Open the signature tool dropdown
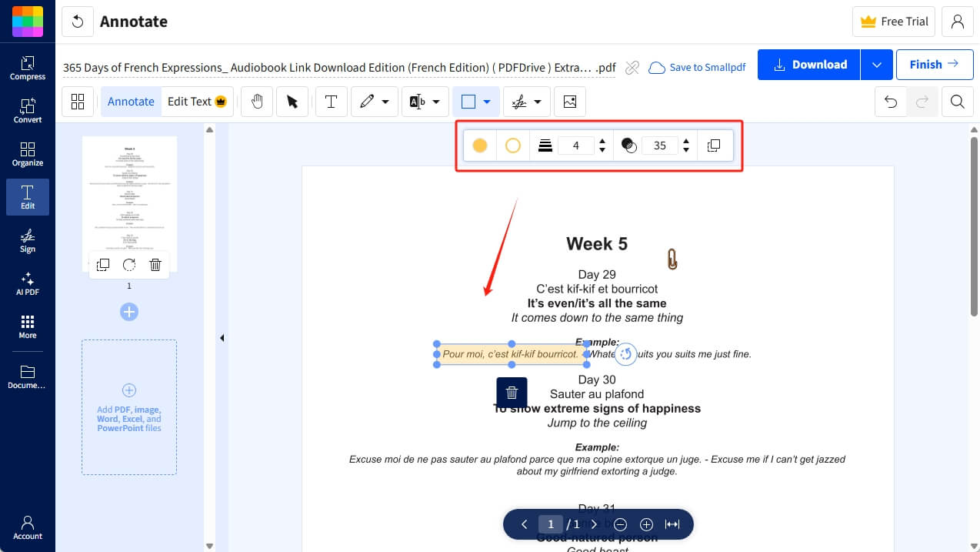The height and width of the screenshot is (552, 980). tap(538, 101)
